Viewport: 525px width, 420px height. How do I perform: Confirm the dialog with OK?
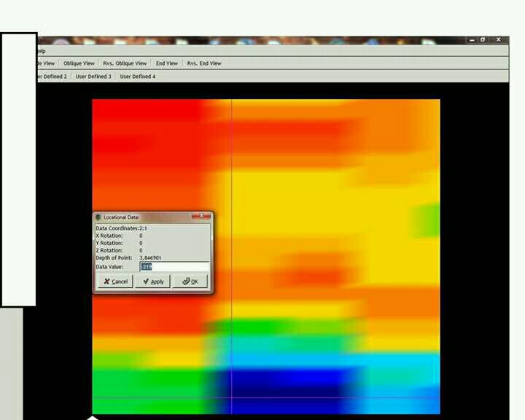tap(190, 281)
